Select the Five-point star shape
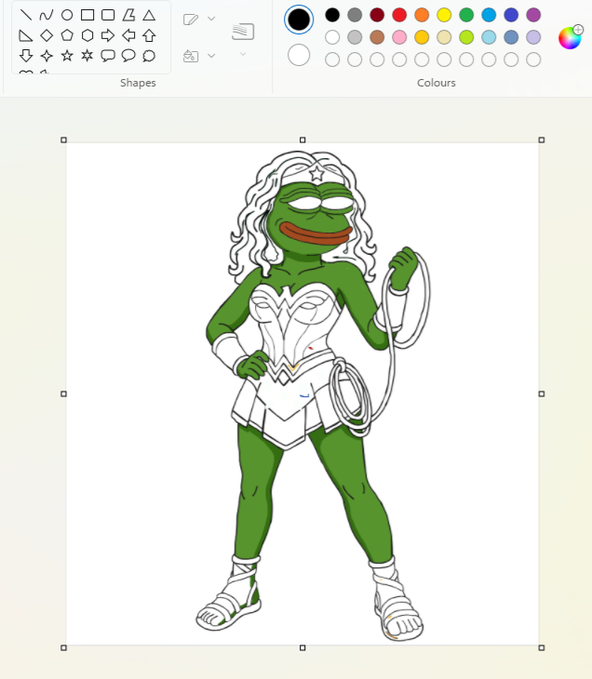Viewport: 592px width, 679px height. [x=67, y=56]
